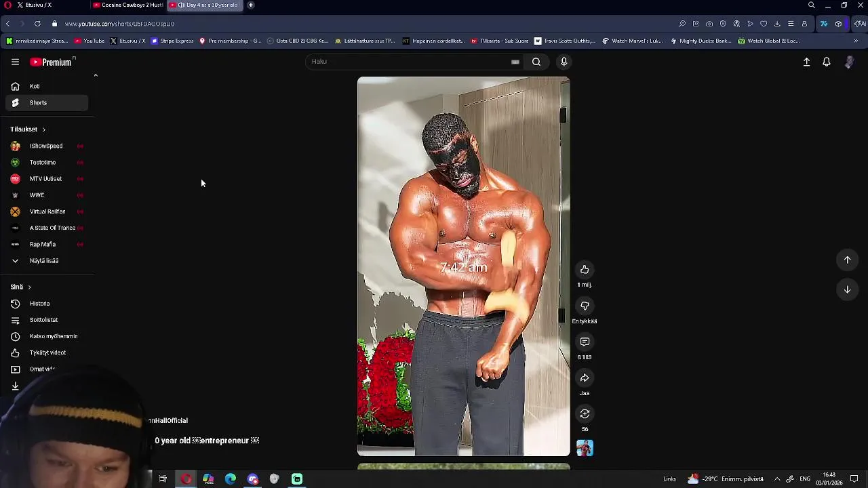The height and width of the screenshot is (488, 868).
Task: Open Mighty Ducks bookmark
Action: coord(701,41)
